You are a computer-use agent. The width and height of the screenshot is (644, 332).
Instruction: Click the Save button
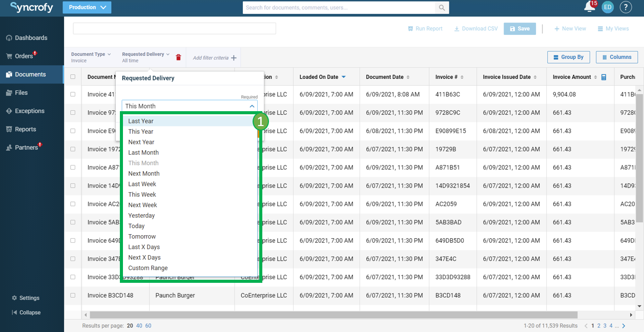(x=520, y=29)
